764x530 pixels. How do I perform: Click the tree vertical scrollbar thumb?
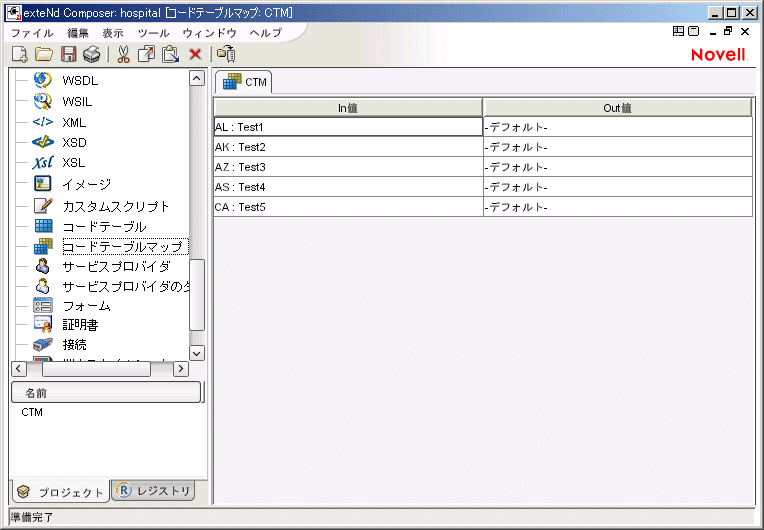click(x=197, y=295)
